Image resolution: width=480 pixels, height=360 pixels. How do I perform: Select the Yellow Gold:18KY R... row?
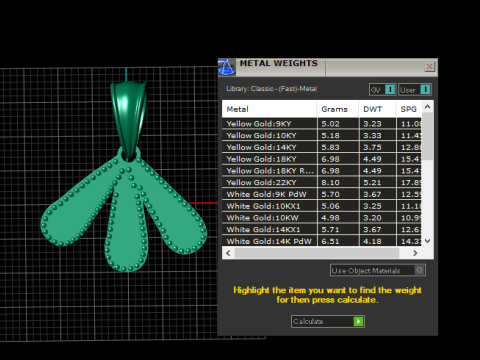[322, 171]
